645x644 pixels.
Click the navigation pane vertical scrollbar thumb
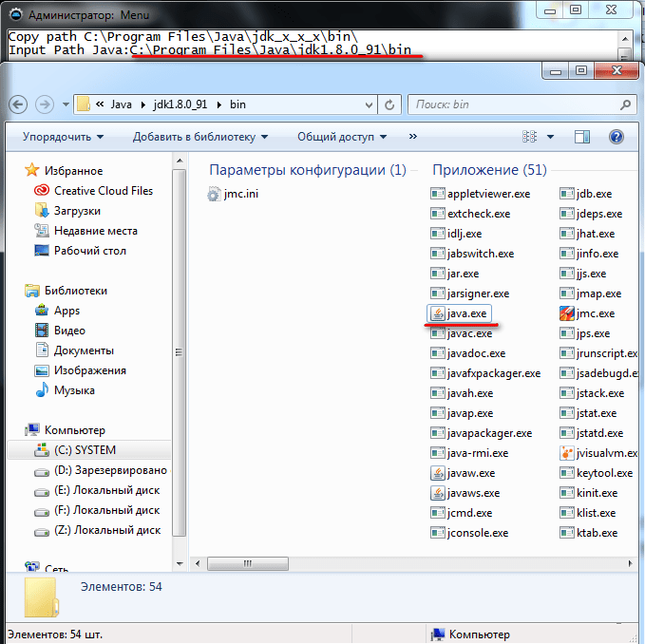179,352
